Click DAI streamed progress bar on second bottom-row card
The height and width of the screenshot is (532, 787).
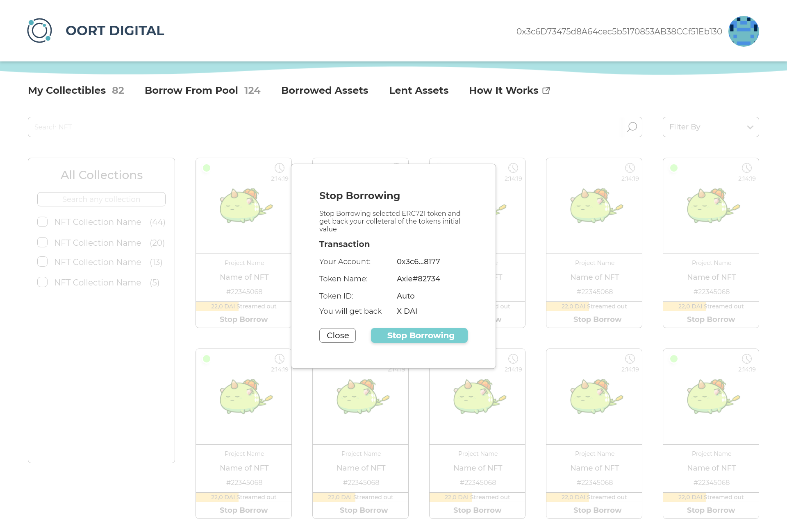click(x=360, y=497)
